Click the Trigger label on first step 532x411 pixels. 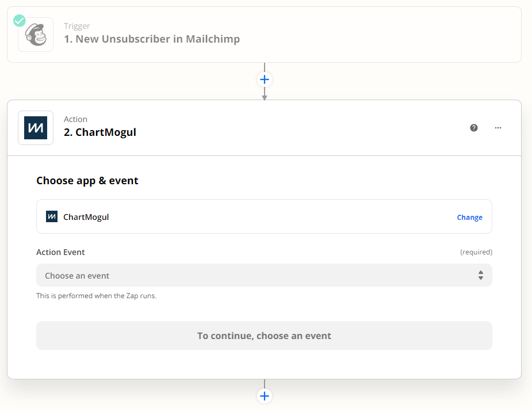[x=76, y=26]
